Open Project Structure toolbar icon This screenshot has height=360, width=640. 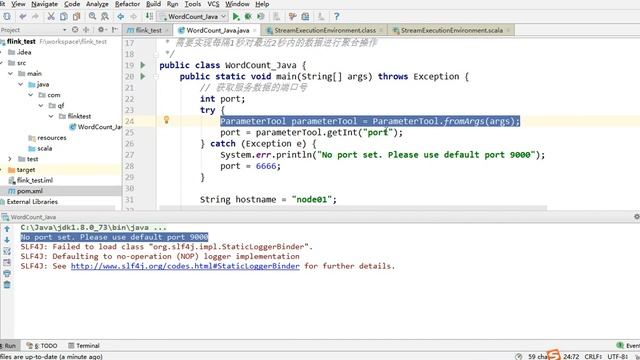coord(305,17)
